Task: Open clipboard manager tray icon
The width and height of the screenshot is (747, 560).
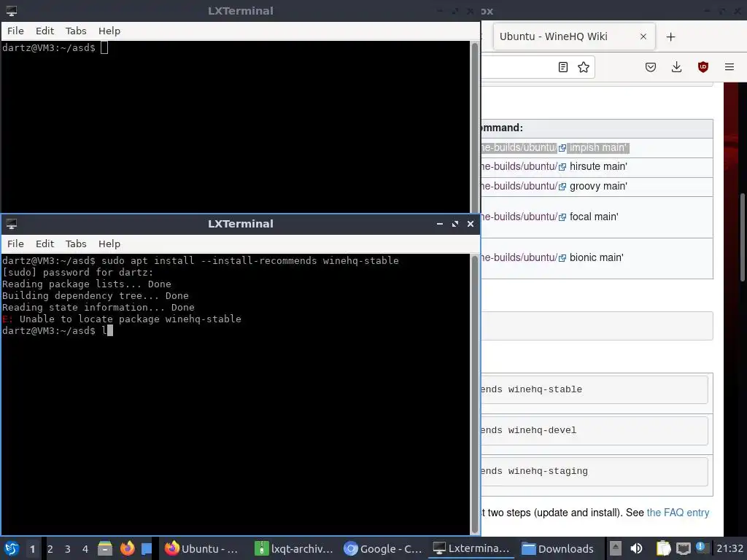Action: coord(663,548)
